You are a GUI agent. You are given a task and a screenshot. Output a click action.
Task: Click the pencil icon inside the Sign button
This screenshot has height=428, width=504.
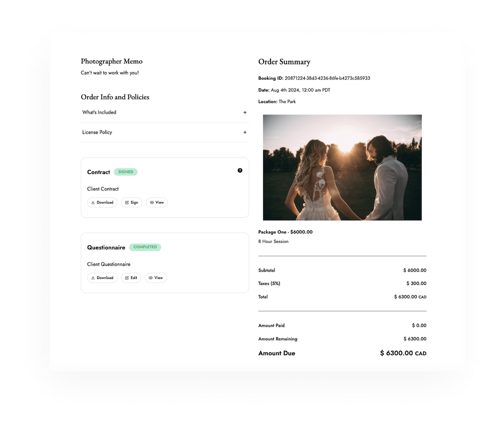click(x=126, y=202)
